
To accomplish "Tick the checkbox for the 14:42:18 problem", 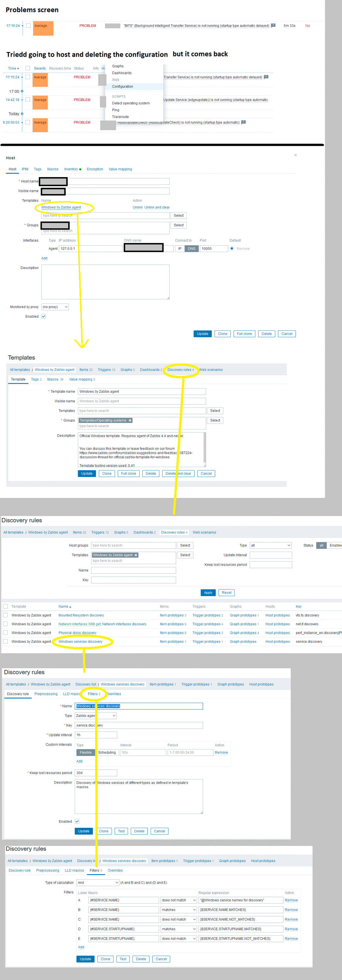I will tap(28, 100).
